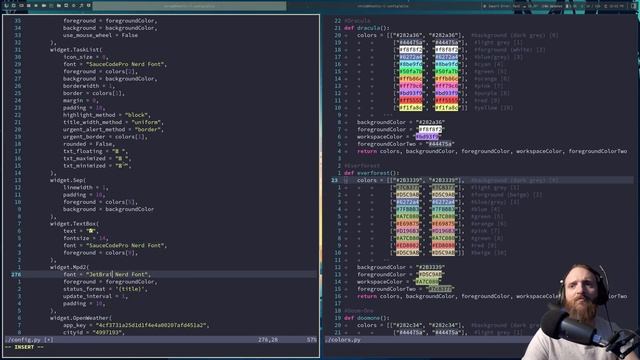Click dracula workspaceColor swatch #bd93f9

427,137
